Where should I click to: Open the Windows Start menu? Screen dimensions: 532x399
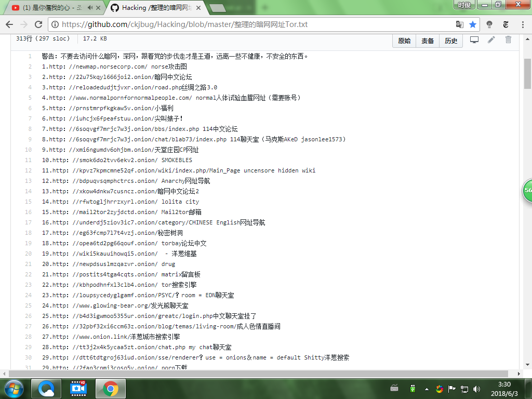[14, 389]
